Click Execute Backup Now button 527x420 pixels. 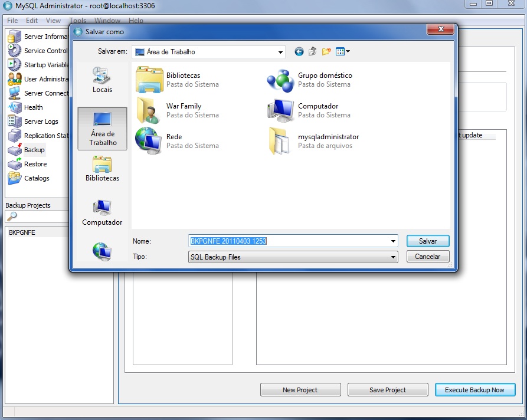pos(474,390)
